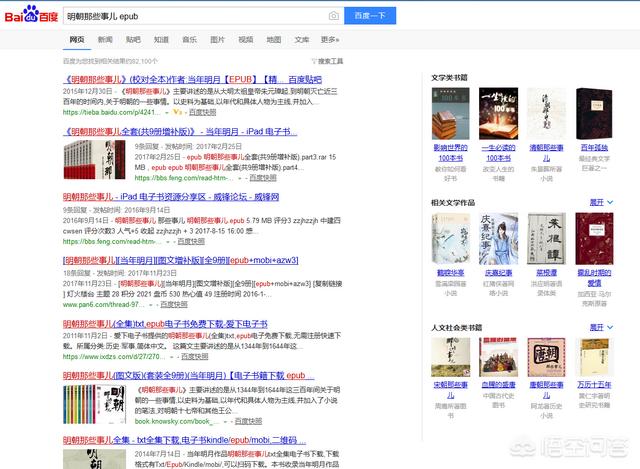Switch to the 视频 tab
The width and height of the screenshot is (640, 469).
[x=246, y=40]
